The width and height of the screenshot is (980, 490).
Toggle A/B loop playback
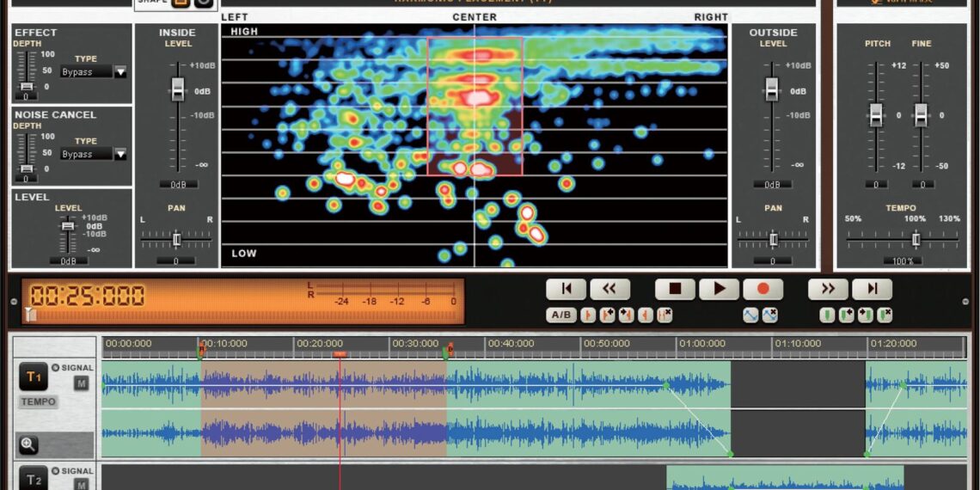(561, 315)
